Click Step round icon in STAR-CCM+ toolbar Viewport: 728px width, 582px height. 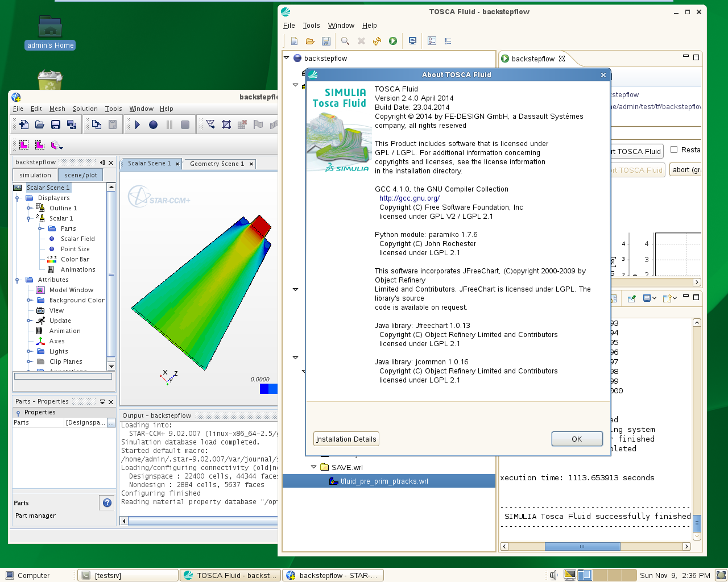[153, 124]
